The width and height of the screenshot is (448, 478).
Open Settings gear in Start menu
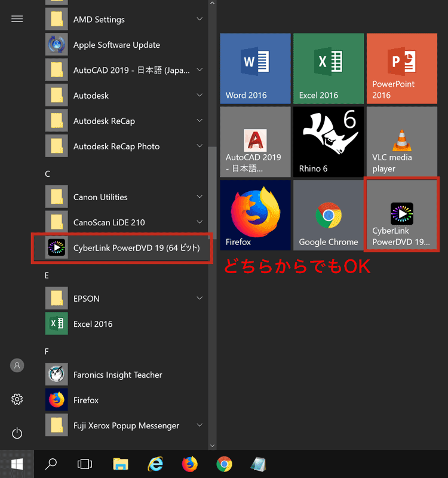pos(17,399)
